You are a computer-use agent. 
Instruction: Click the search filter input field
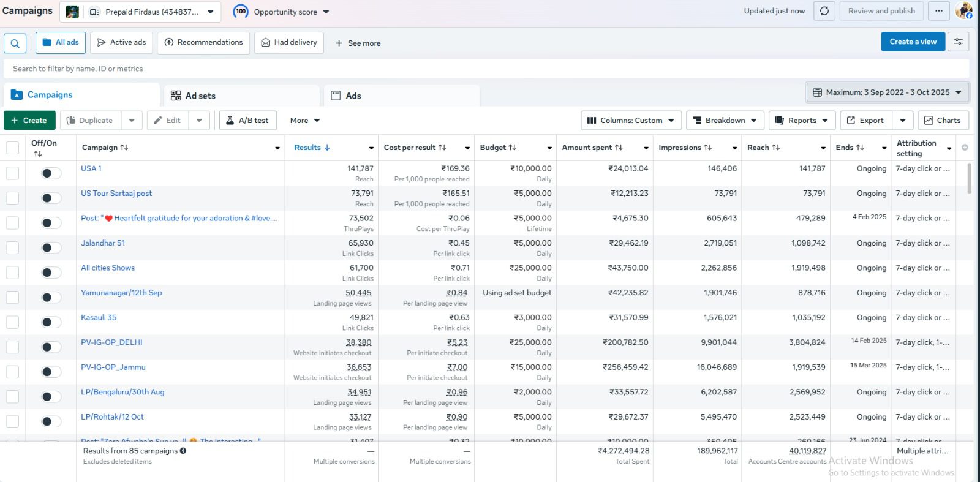pyautogui.click(x=486, y=69)
